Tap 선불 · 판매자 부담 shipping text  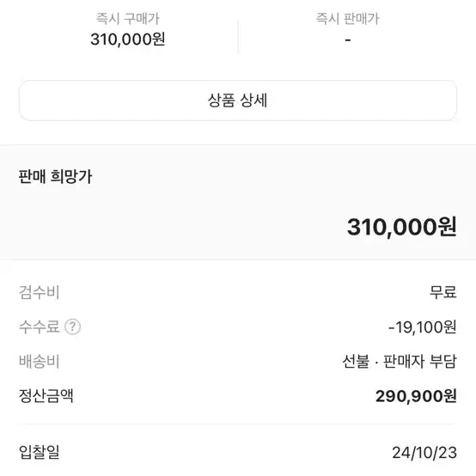pyautogui.click(x=400, y=361)
